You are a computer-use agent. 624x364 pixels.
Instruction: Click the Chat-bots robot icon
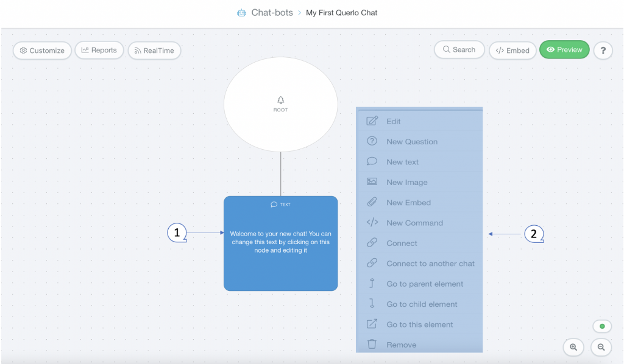tap(241, 13)
